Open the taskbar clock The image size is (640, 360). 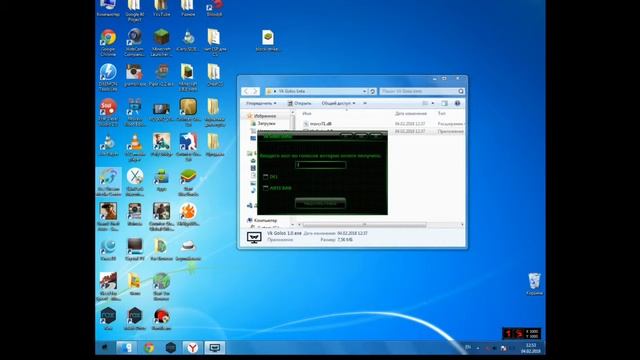[531, 348]
